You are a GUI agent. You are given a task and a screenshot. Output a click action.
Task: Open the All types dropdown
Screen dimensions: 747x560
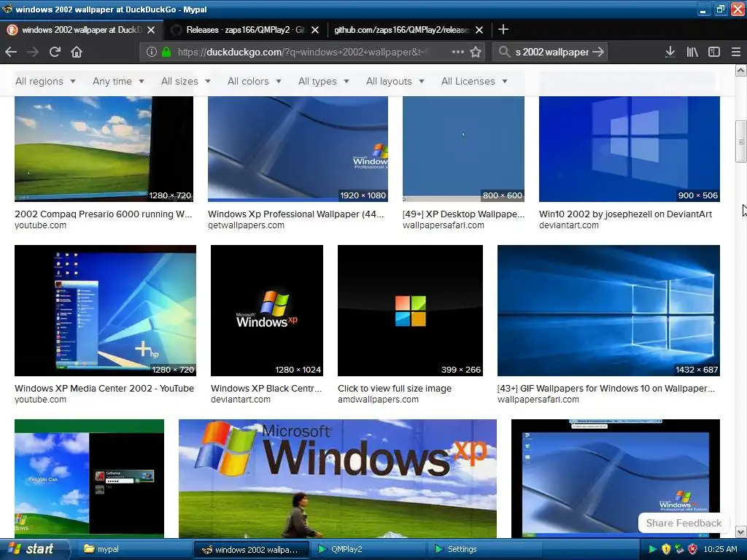[x=324, y=82]
